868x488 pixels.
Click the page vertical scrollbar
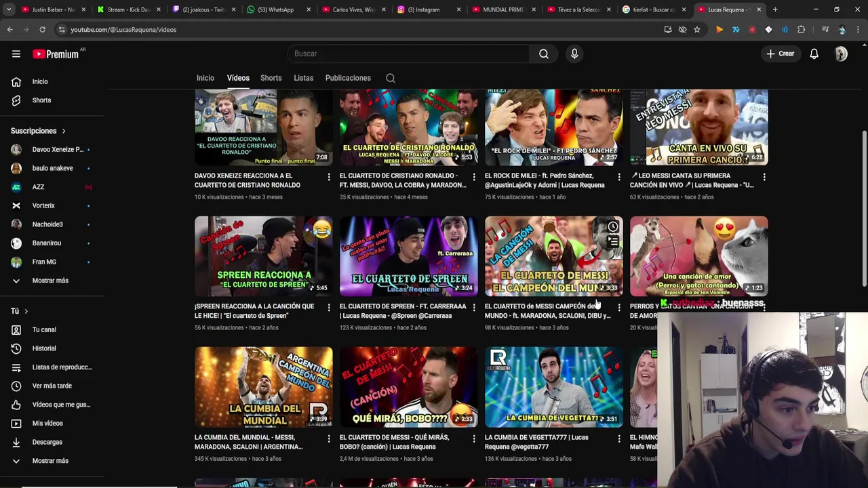point(864,209)
